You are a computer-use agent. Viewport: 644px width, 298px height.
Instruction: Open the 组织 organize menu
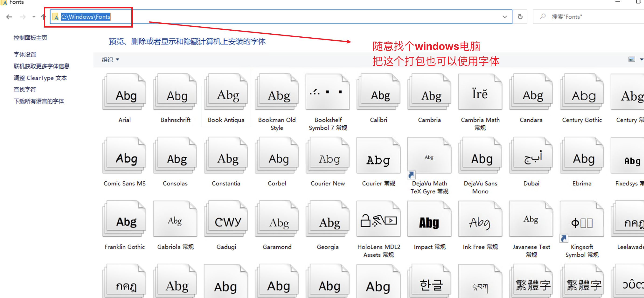[x=110, y=60]
